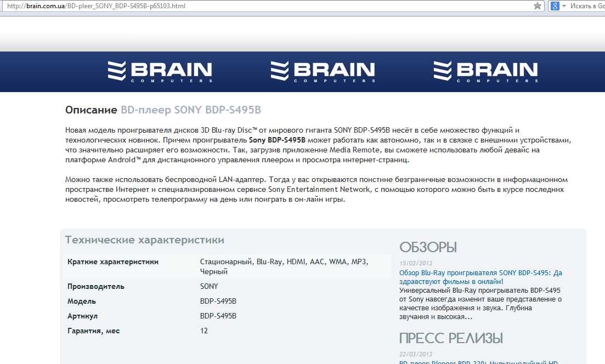The image size is (605, 364).
Task: Click the press release date '22/03/2013'
Action: coord(416,354)
